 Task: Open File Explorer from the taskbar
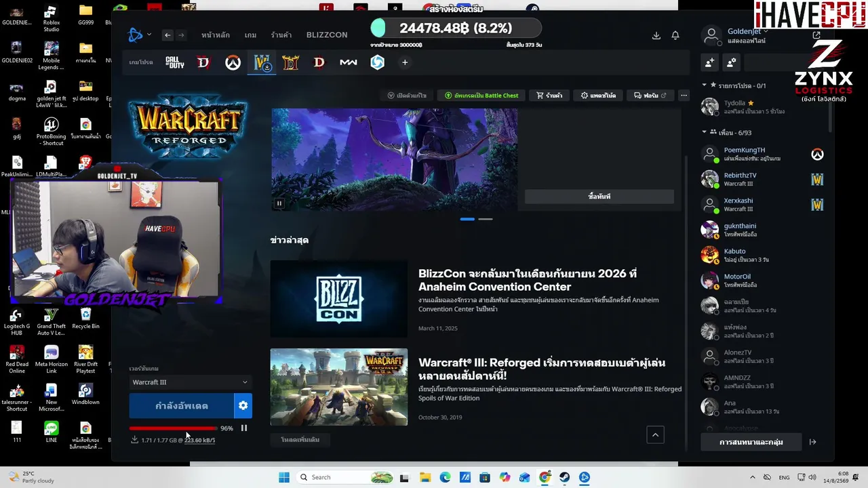(x=425, y=477)
